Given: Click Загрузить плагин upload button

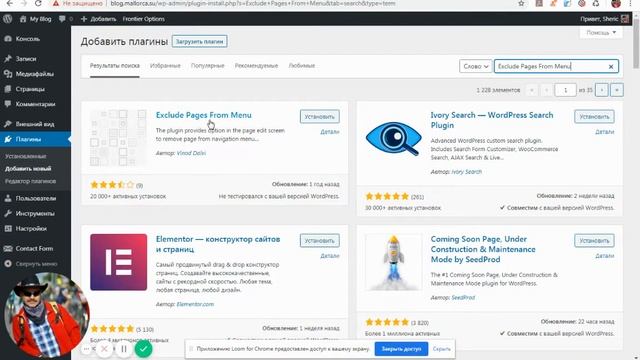Looking at the screenshot, I should click(200, 41).
